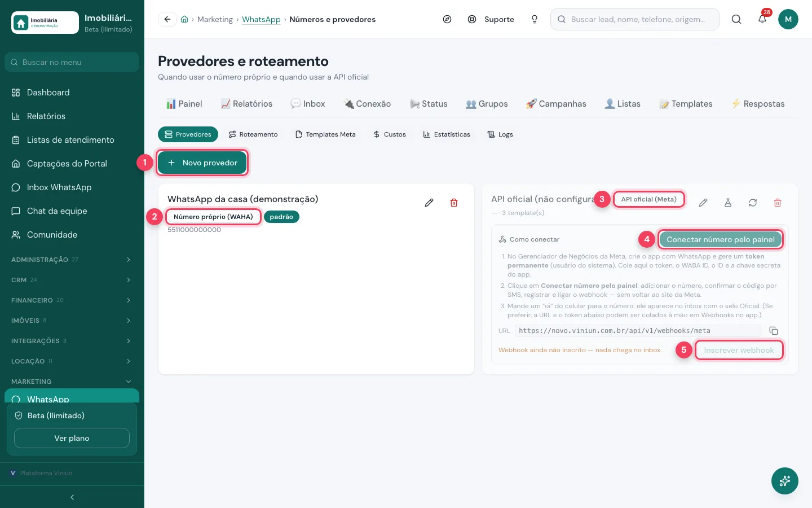Expand ADMINISTRAÇÃO section
812x508 pixels.
(72, 260)
